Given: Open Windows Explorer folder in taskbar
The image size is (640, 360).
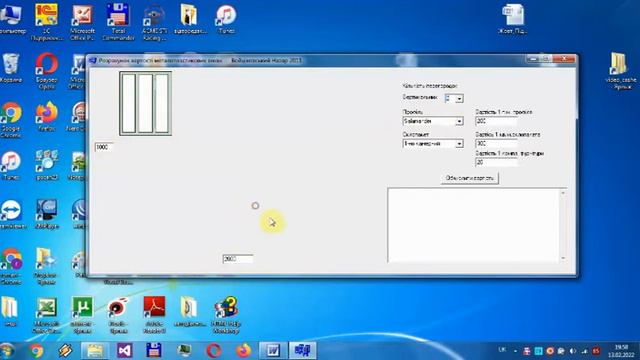Looking at the screenshot, I should 95,351.
